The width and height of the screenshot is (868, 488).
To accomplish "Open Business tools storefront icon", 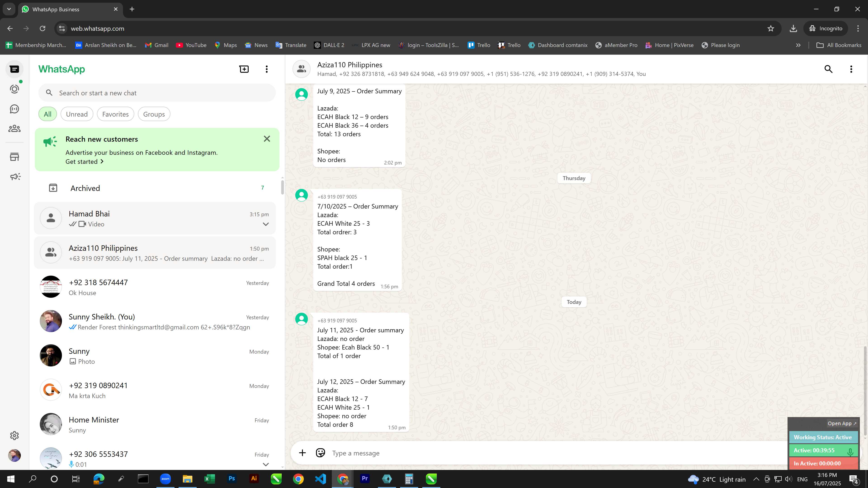I will pyautogui.click(x=14, y=157).
